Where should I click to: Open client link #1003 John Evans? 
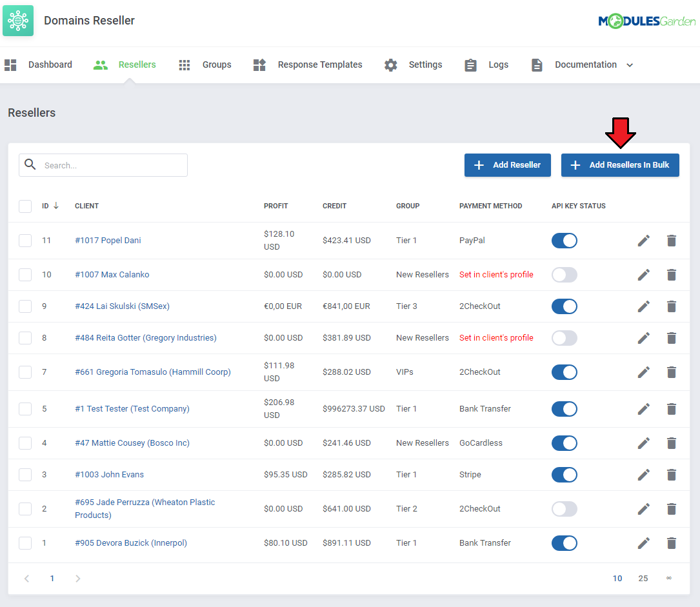110,475
